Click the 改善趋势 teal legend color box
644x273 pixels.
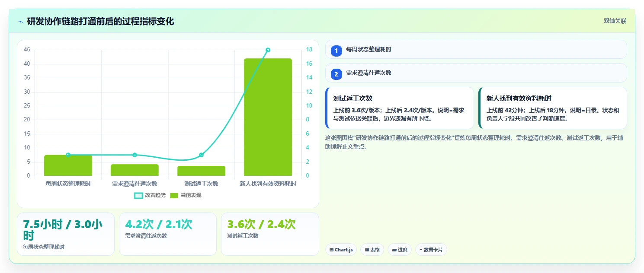point(138,196)
